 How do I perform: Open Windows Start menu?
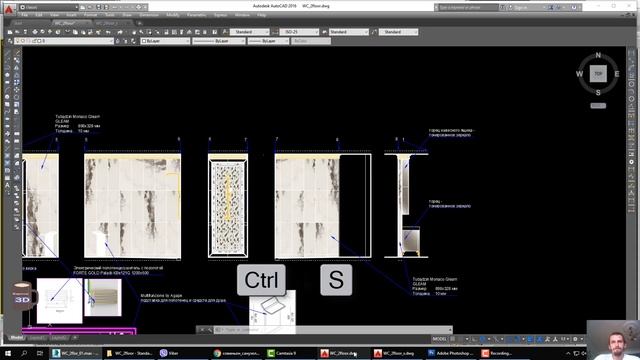(x=7, y=353)
